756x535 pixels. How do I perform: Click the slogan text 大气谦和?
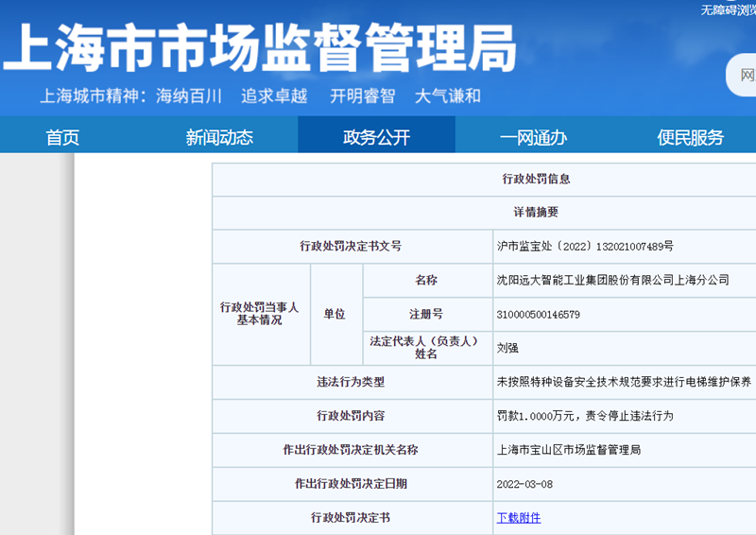pyautogui.click(x=447, y=96)
